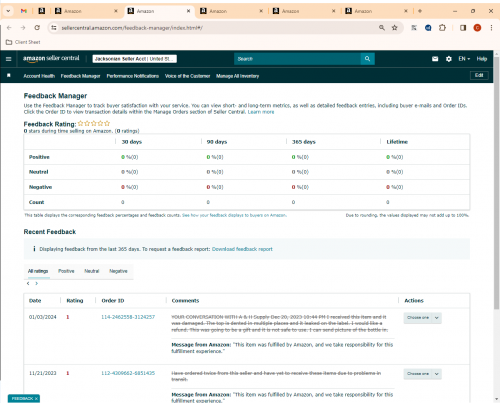This screenshot has width=500, height=403.
Task: Open the browser extensions puzzle icon
Action: click(442, 28)
